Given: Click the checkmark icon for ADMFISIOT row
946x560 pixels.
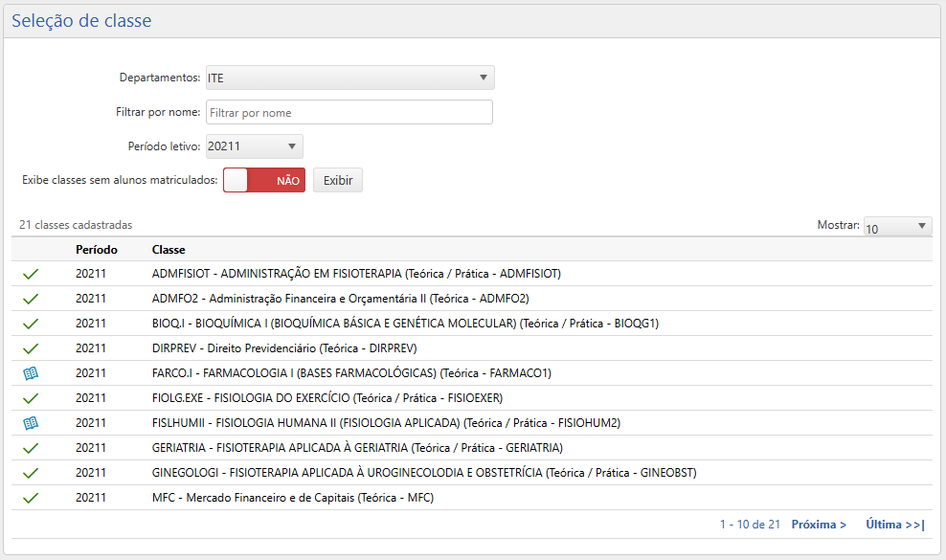Looking at the screenshot, I should click(x=31, y=274).
